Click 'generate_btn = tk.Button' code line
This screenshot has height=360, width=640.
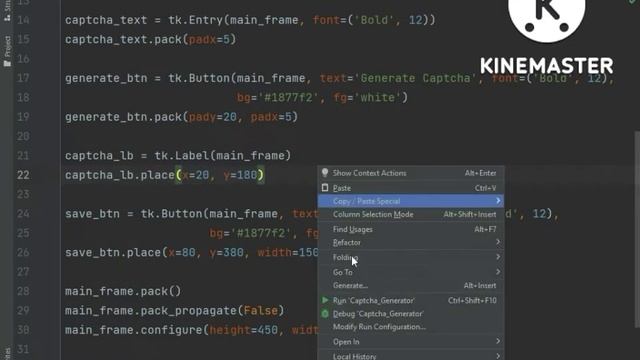(340, 78)
